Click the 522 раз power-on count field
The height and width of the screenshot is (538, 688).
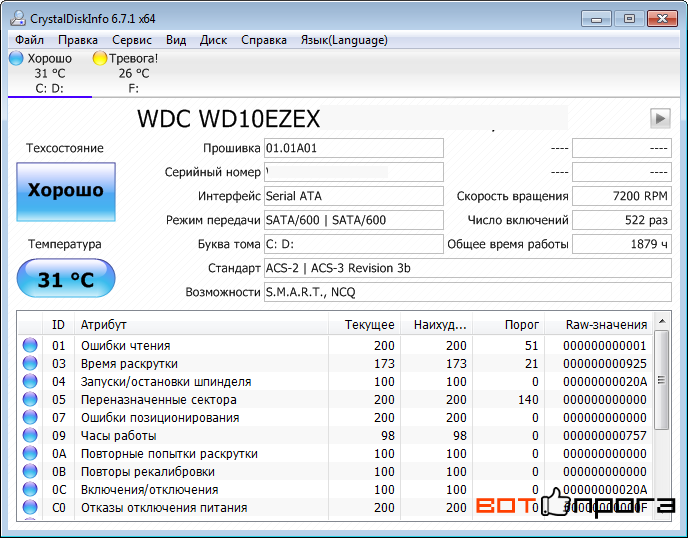622,220
